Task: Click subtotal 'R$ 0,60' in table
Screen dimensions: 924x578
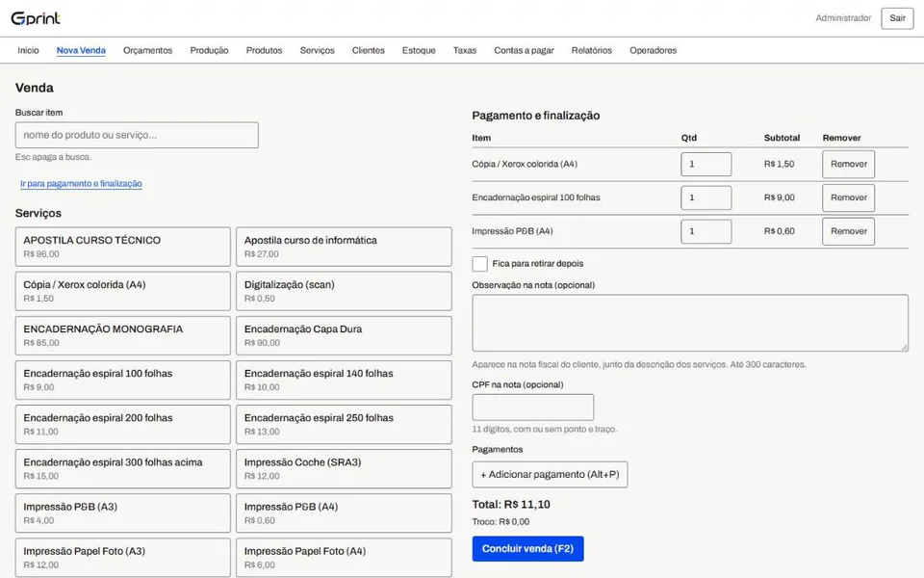Action: 779,231
